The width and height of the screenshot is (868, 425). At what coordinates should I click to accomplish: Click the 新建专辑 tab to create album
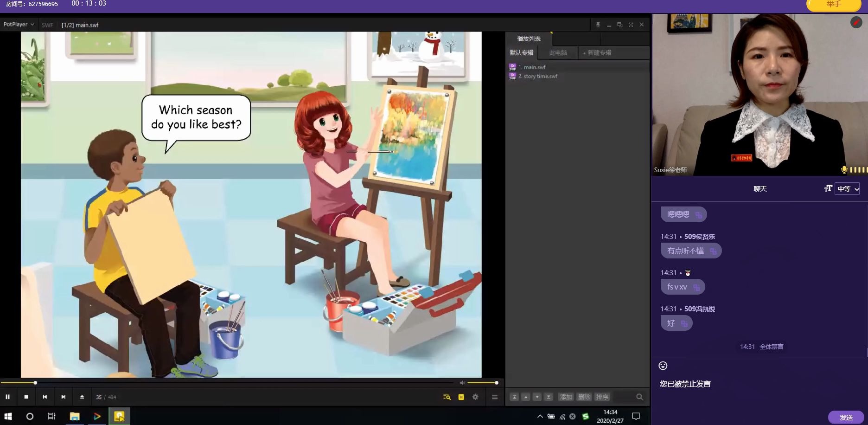coord(597,52)
